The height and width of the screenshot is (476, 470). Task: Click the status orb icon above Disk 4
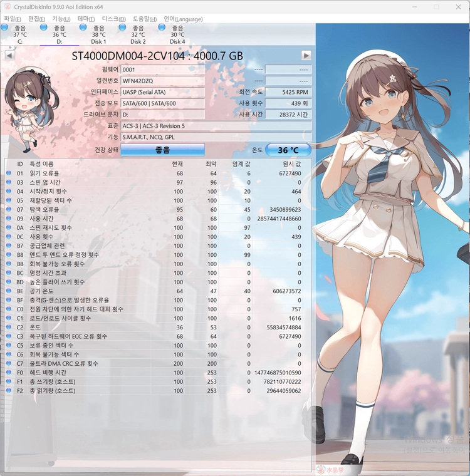point(162,28)
